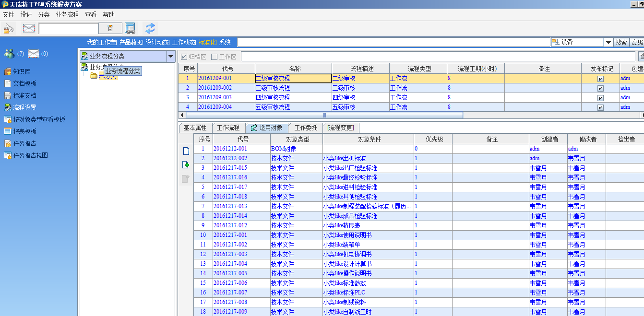Open the envelope mail icon in toolbar
644x316 pixels.
click(29, 28)
